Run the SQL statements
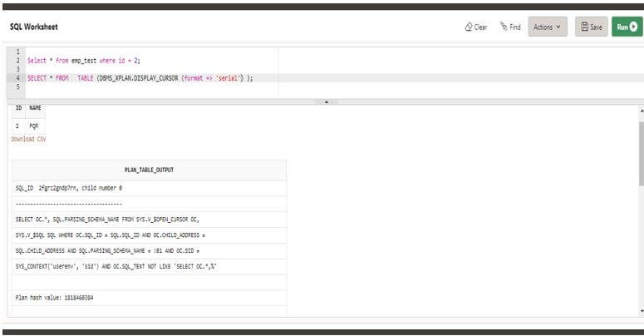Screen dimensions: 644x336 tap(627, 27)
